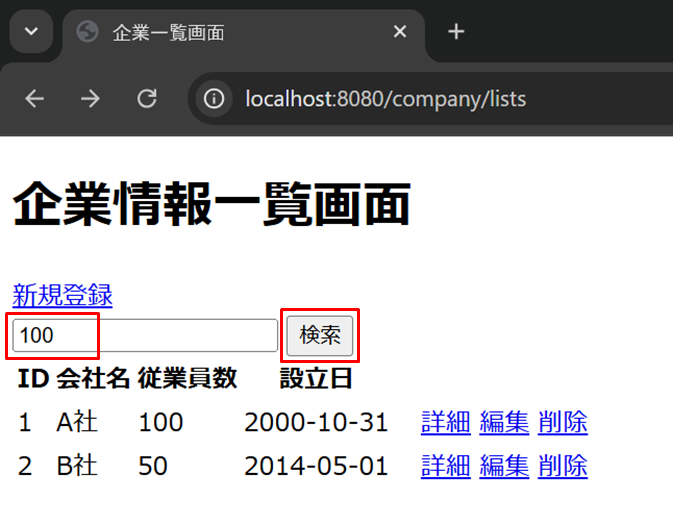
Task: Click the 検索 button
Action: [x=320, y=336]
